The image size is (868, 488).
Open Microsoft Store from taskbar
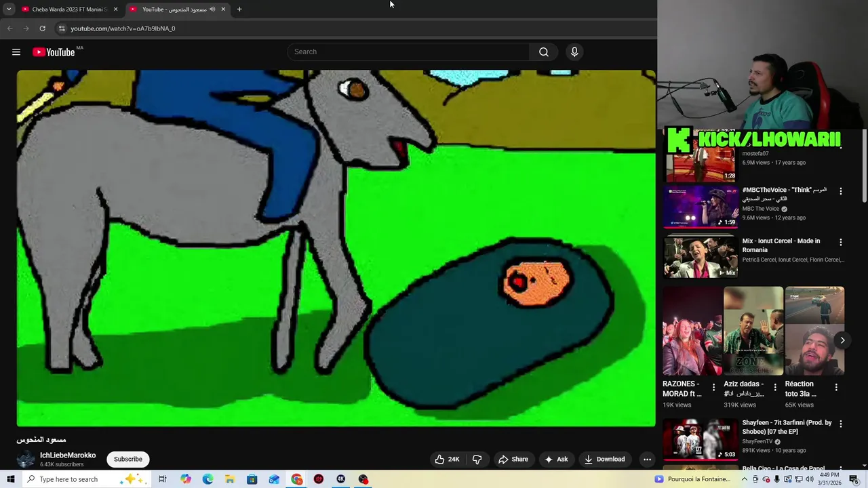point(252,479)
